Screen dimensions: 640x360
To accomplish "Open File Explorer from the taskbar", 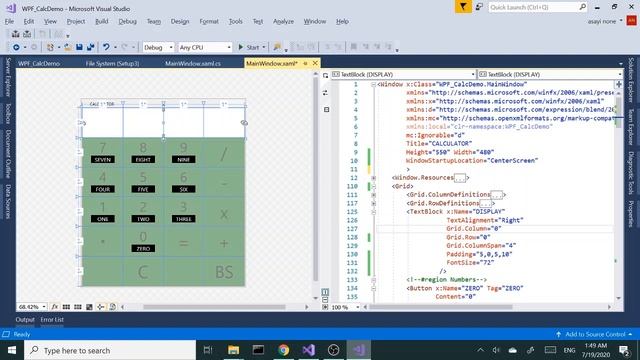I will pos(233,350).
